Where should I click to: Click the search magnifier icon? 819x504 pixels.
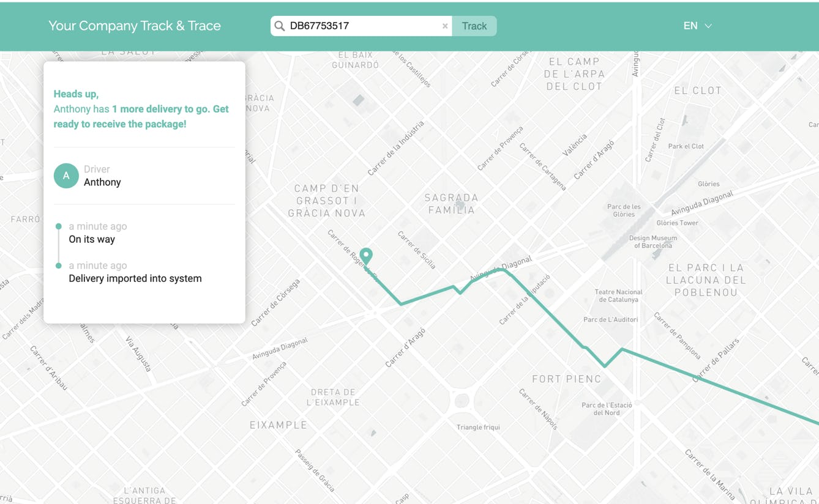click(x=280, y=26)
